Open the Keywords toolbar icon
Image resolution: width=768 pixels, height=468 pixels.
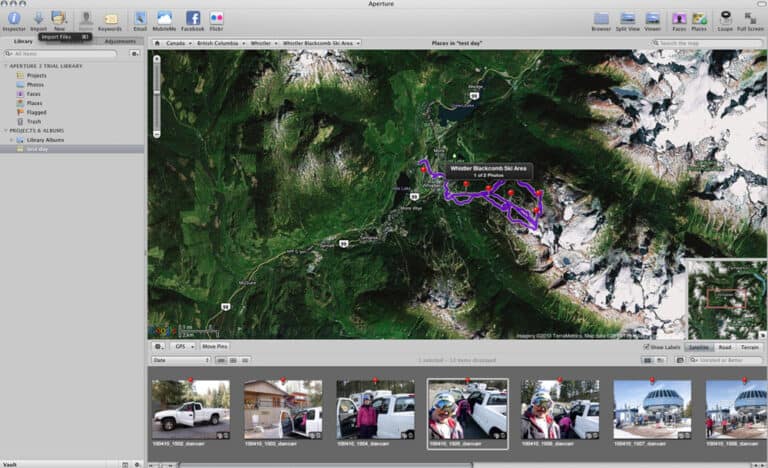(x=110, y=19)
